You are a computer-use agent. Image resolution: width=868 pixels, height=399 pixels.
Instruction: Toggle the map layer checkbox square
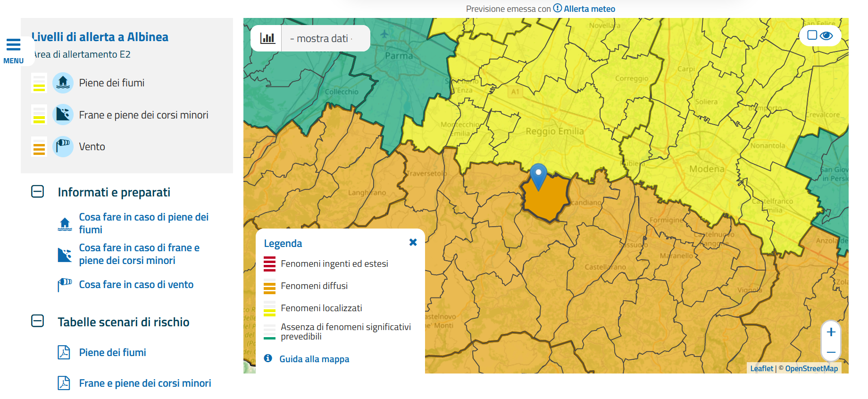click(x=812, y=35)
